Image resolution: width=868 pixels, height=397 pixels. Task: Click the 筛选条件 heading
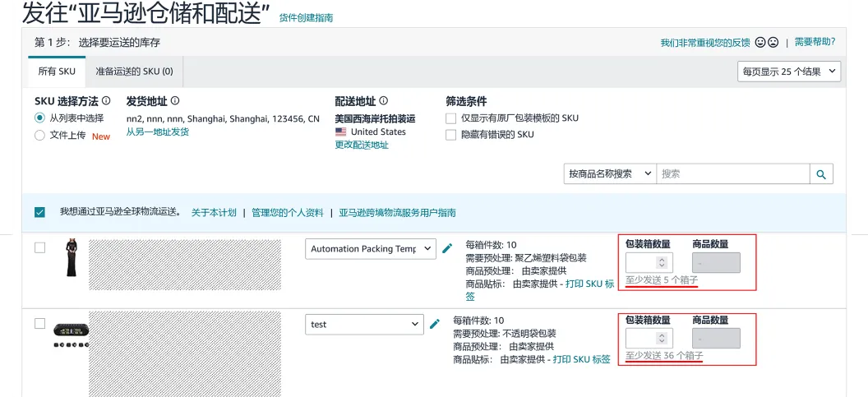466,101
